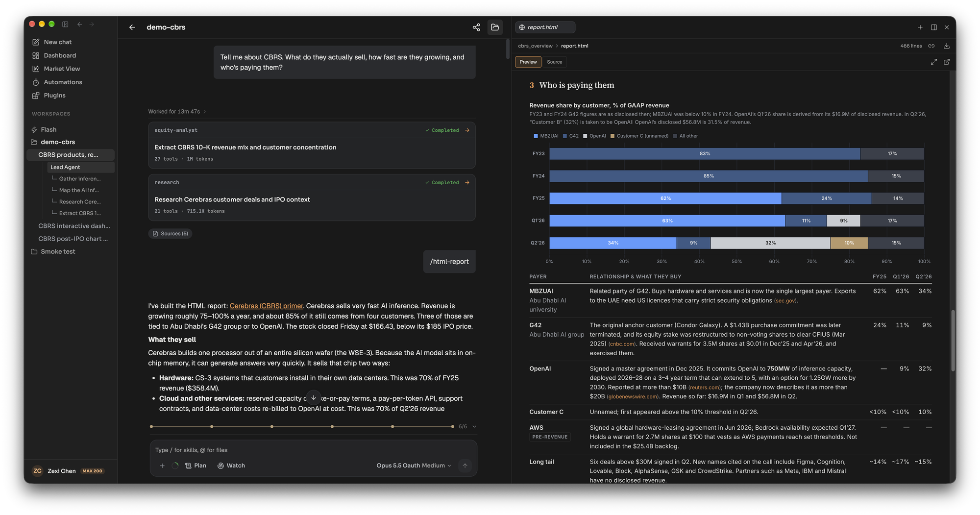Open sec.gov citation link

(785, 301)
